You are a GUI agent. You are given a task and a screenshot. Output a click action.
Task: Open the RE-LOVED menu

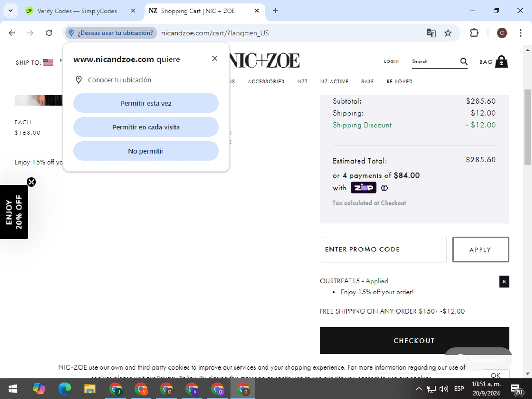400,82
